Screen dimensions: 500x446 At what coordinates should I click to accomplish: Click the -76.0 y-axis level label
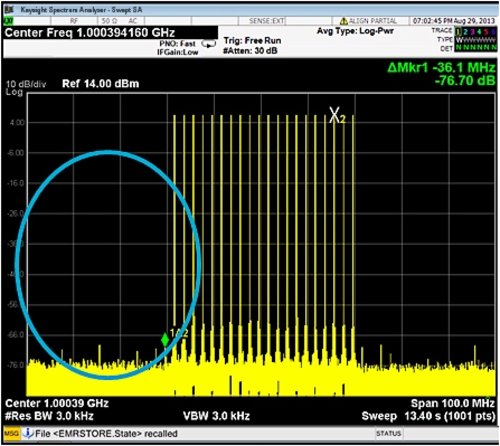pos(16,365)
